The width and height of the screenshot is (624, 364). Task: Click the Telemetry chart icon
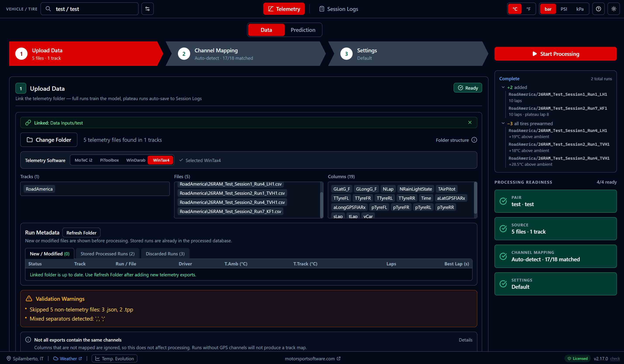point(271,9)
